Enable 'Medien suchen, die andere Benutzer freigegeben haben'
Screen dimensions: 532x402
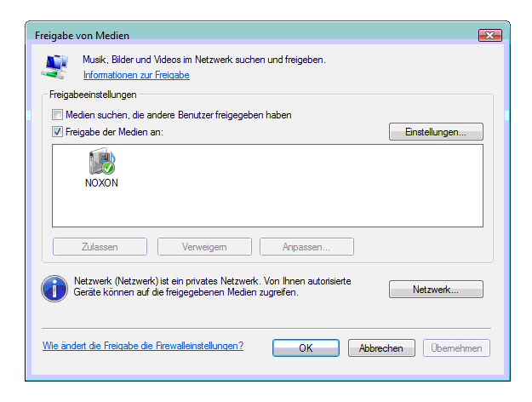57,115
